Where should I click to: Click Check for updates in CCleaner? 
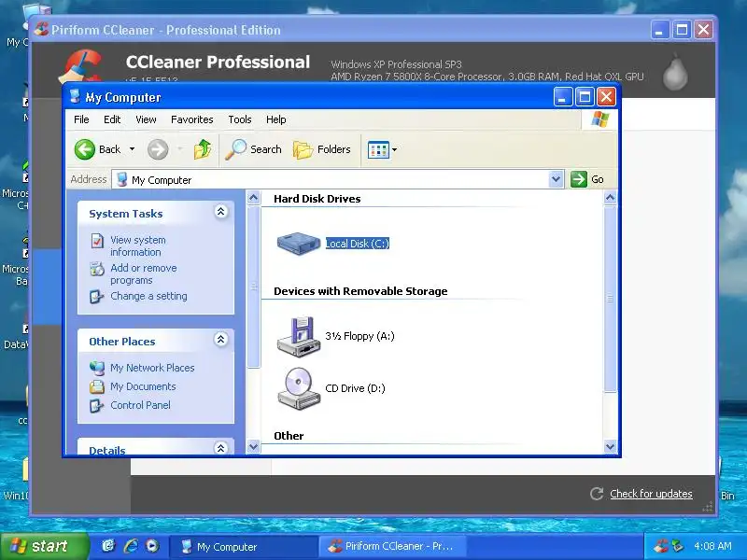pyautogui.click(x=651, y=494)
